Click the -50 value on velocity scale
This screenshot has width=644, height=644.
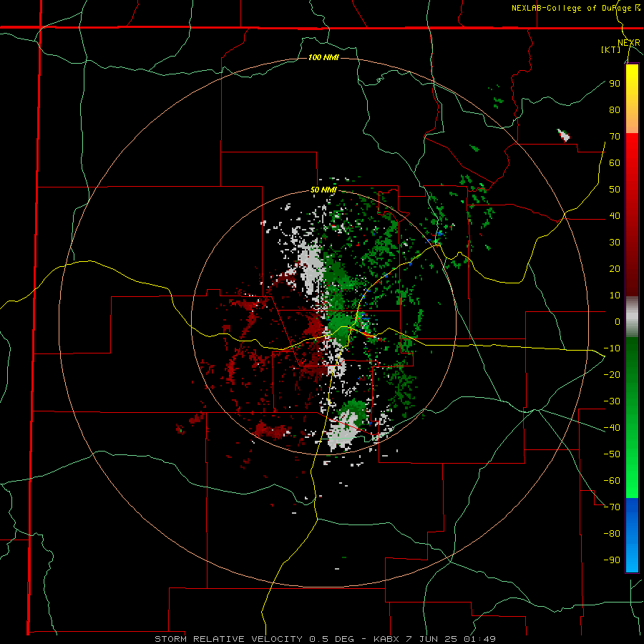tap(612, 454)
